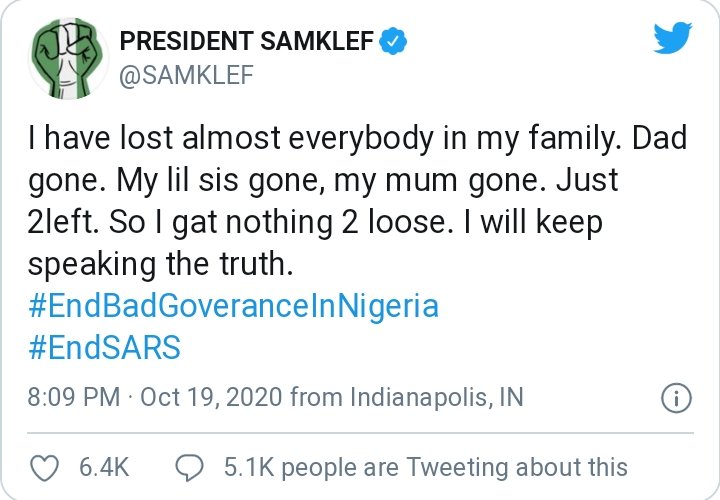This screenshot has width=720, height=500.
Task: Click the Twitter bird logo
Action: (x=672, y=39)
